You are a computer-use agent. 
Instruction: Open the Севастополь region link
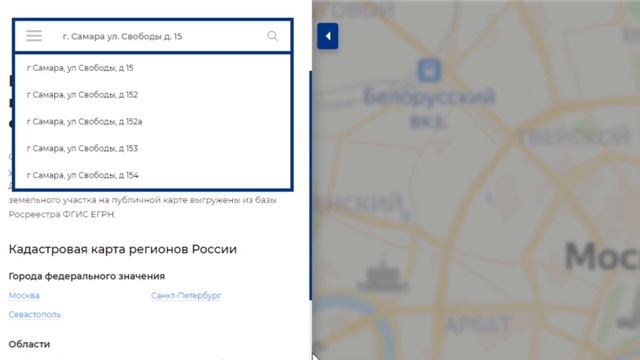[35, 315]
